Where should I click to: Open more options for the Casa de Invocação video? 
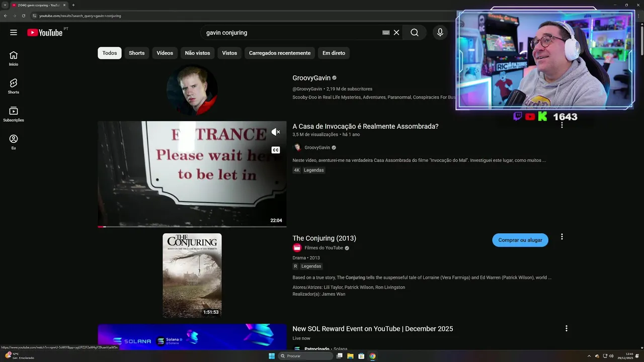(562, 125)
